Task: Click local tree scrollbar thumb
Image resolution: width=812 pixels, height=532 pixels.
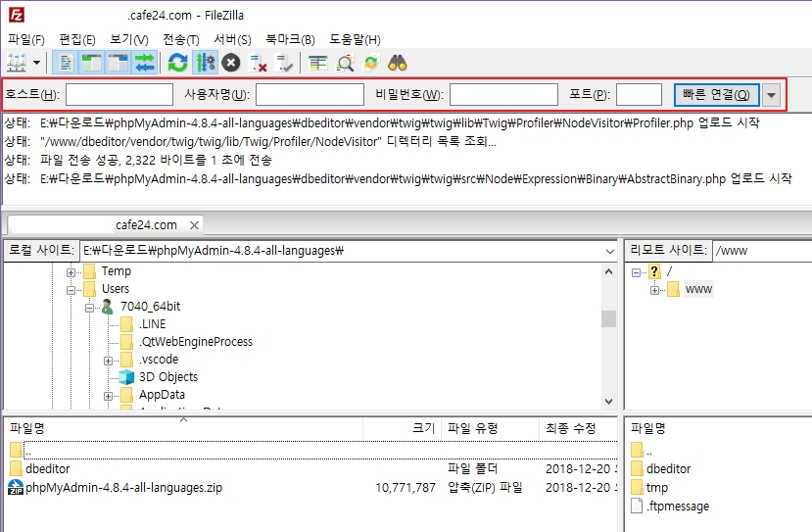Action: click(x=608, y=318)
